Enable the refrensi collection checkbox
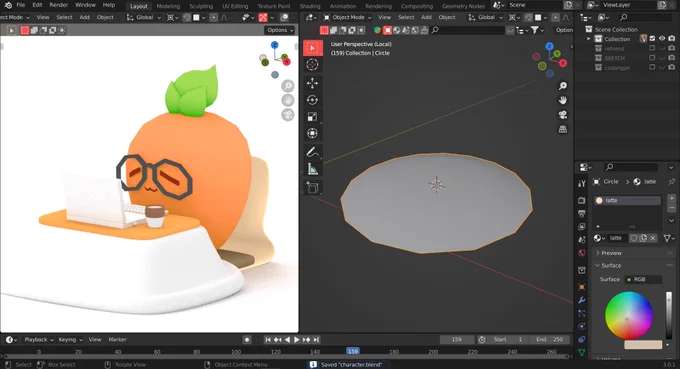The image size is (680, 369). [652, 49]
